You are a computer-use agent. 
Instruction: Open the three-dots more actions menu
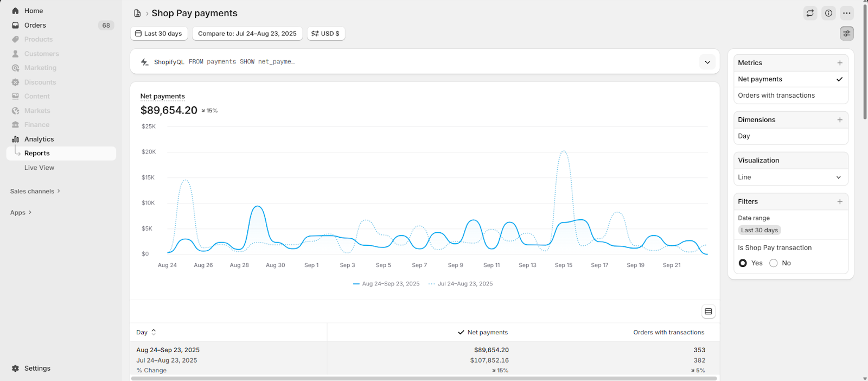(847, 13)
